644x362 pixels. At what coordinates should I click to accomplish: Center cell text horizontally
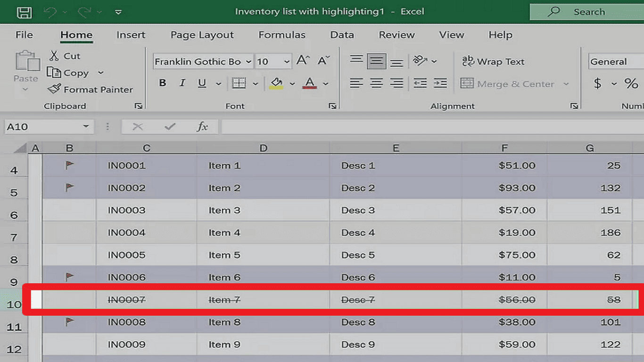[x=376, y=83]
